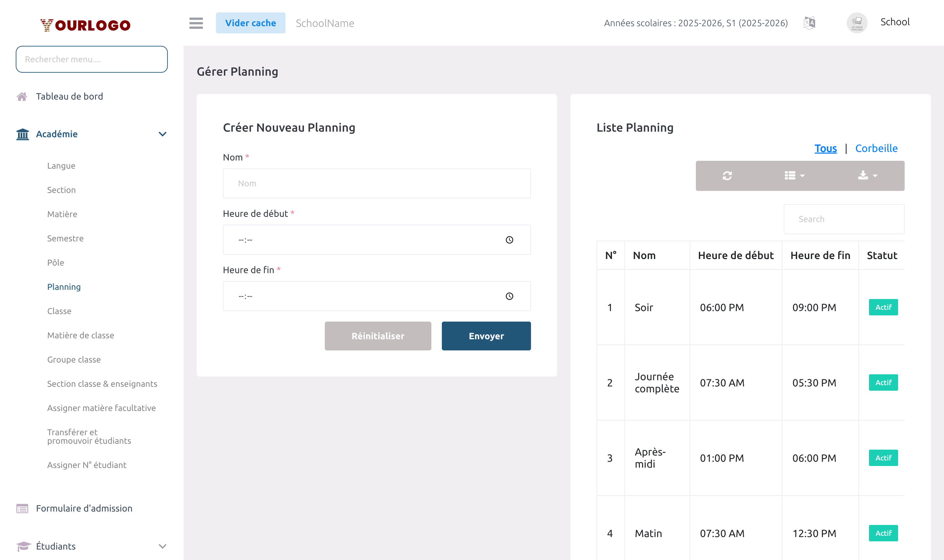The width and height of the screenshot is (944, 560).
Task: Click the graduation cap icon beside Étudiants
Action: (22, 546)
